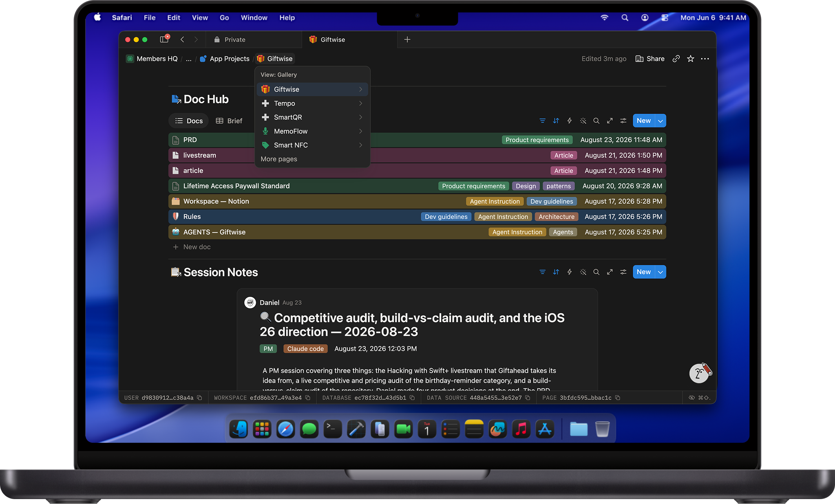Click the Doc Hub magic wand icon

(x=583, y=121)
